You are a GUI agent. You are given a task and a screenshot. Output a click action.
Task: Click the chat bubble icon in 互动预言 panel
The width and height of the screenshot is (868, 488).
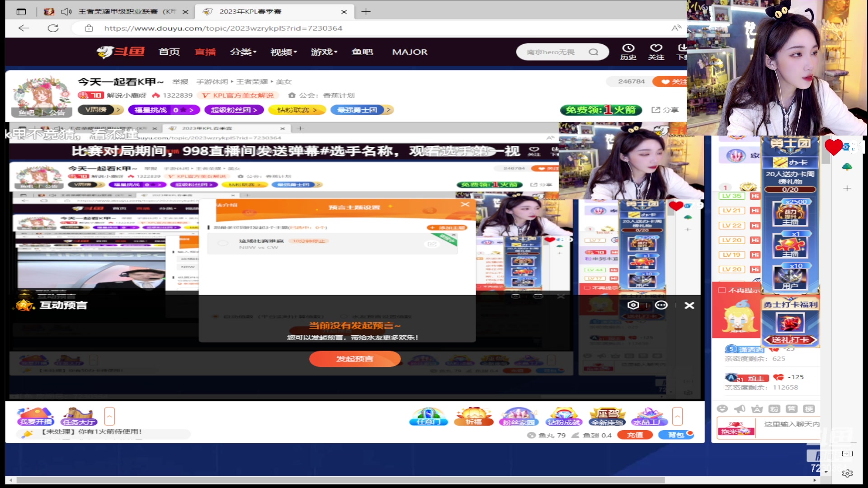pyautogui.click(x=661, y=305)
